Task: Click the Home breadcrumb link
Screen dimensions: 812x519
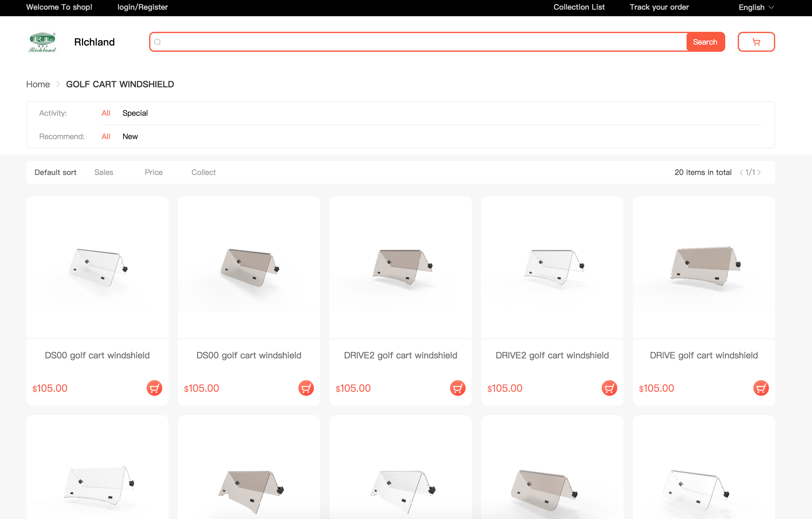Action: [x=38, y=84]
